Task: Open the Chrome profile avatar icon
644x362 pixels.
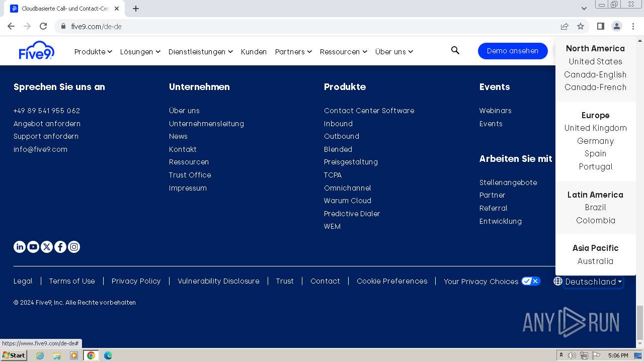Action: click(616, 26)
